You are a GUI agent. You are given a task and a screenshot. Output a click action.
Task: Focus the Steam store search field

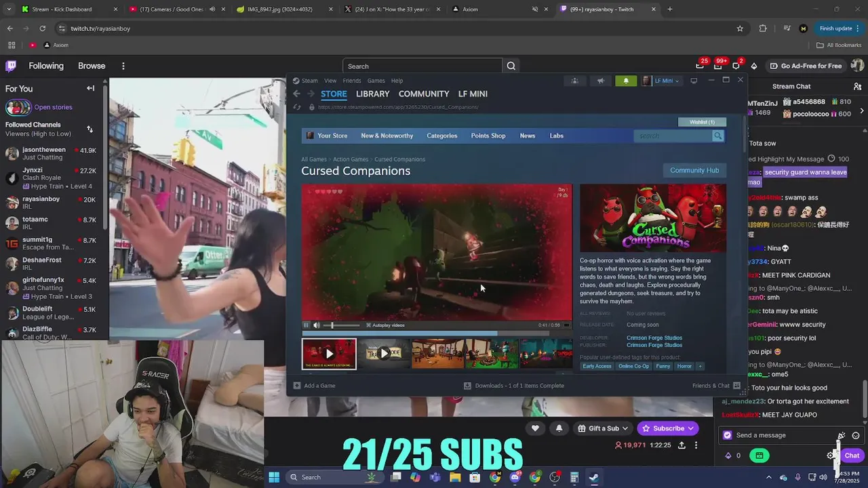672,136
